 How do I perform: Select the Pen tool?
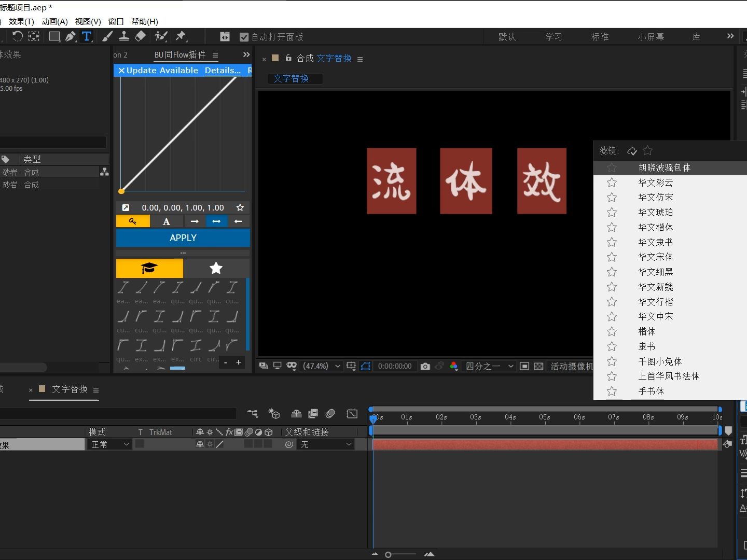(x=71, y=36)
